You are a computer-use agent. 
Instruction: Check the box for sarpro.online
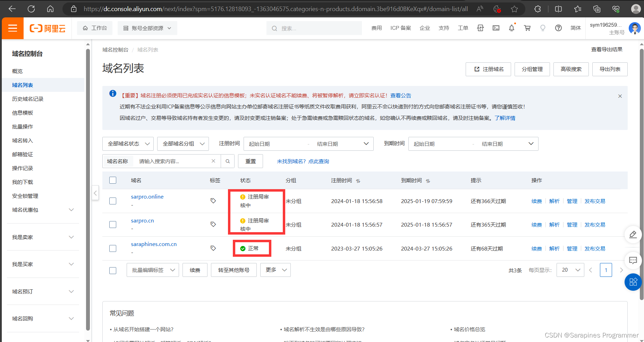[x=113, y=201]
